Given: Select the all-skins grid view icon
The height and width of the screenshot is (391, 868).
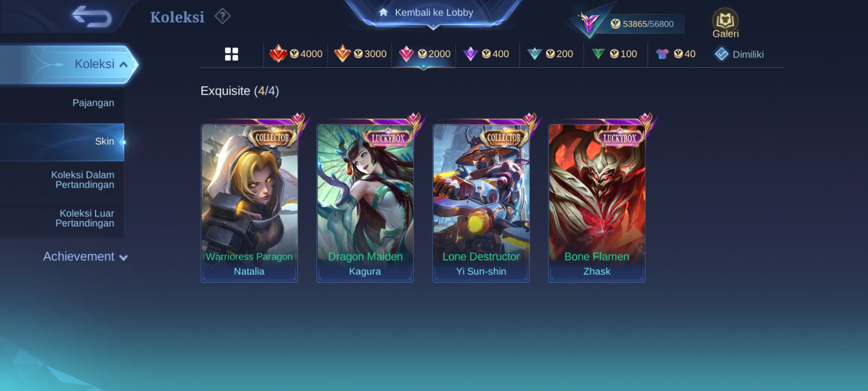Looking at the screenshot, I should (231, 54).
